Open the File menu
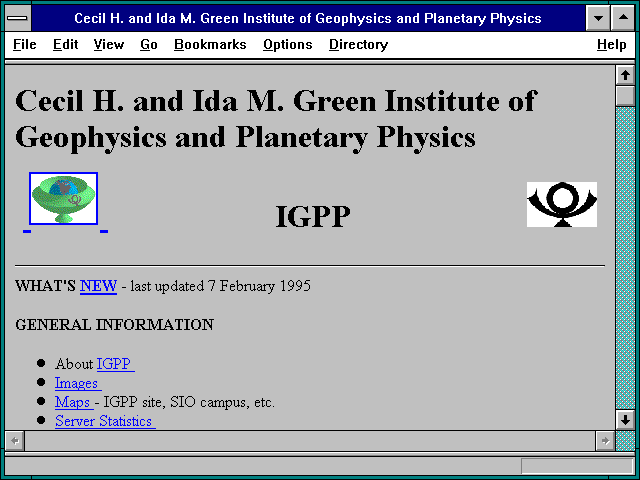640x480 pixels. pos(24,44)
